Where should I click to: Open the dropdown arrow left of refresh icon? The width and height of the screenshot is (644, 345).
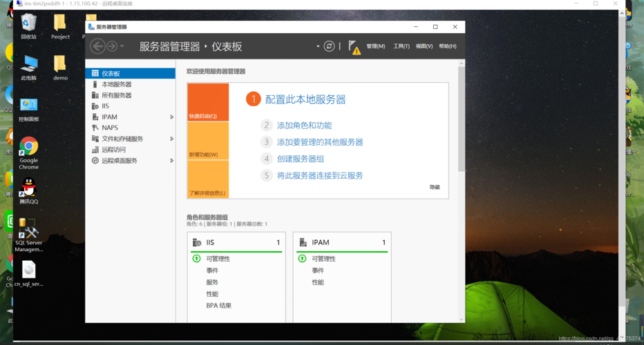pos(318,46)
